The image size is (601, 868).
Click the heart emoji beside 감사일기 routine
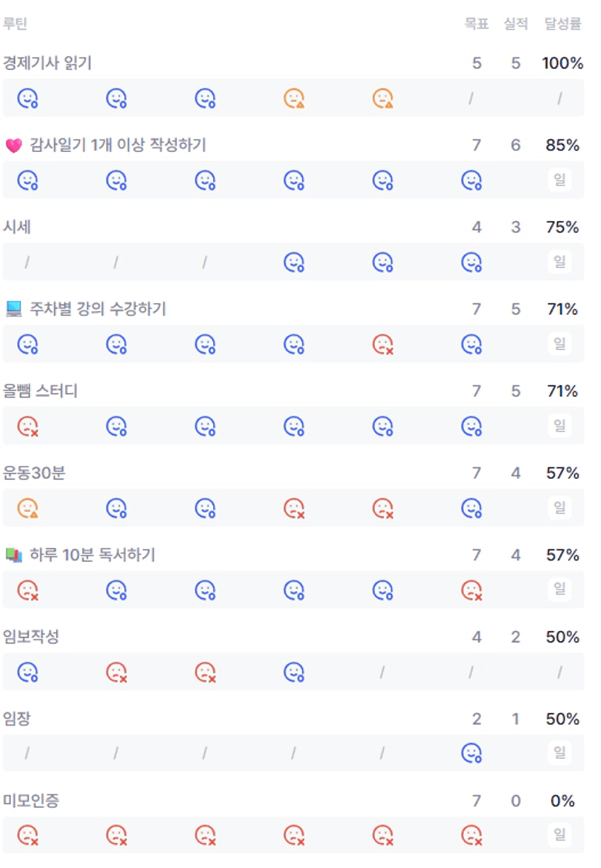pos(14,146)
